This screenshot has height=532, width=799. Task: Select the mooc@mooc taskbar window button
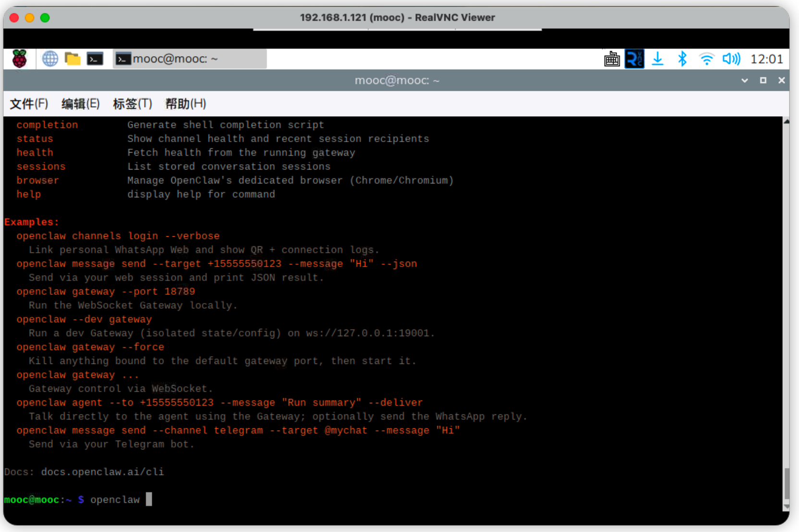coord(190,59)
